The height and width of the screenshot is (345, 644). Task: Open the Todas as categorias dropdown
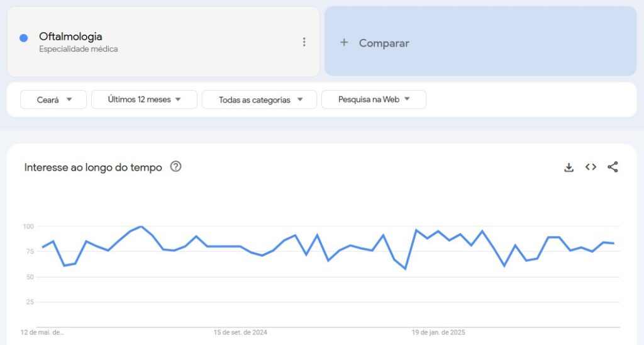pyautogui.click(x=259, y=99)
